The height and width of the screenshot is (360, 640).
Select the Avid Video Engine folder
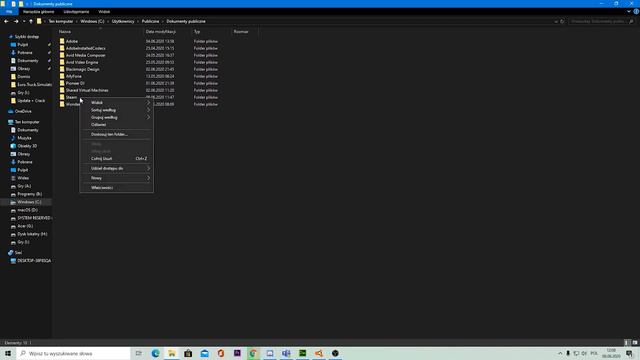click(x=82, y=62)
